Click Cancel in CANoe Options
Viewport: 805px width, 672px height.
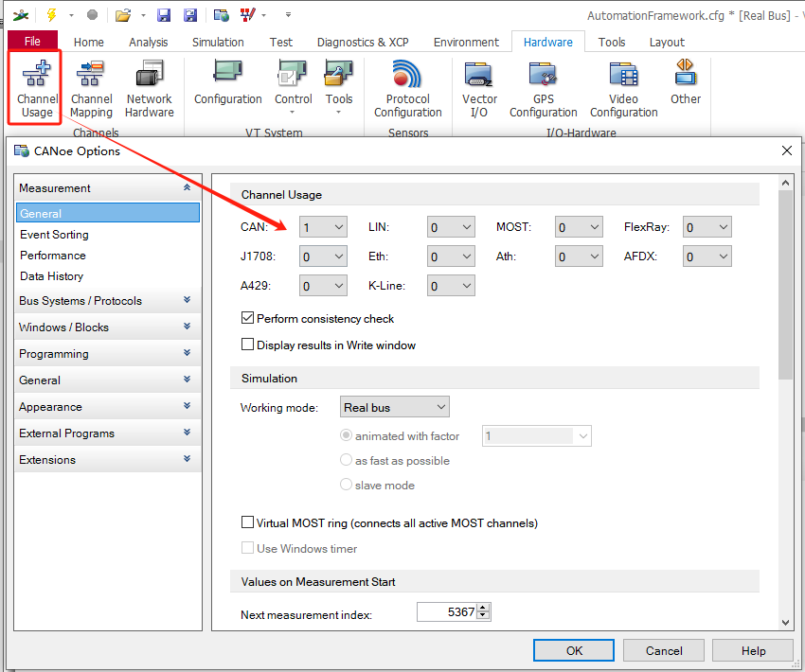(x=663, y=650)
